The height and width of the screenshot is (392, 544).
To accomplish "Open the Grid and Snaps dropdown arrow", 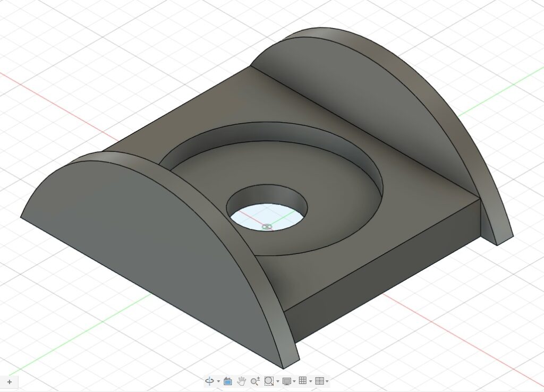I will click(x=310, y=381).
